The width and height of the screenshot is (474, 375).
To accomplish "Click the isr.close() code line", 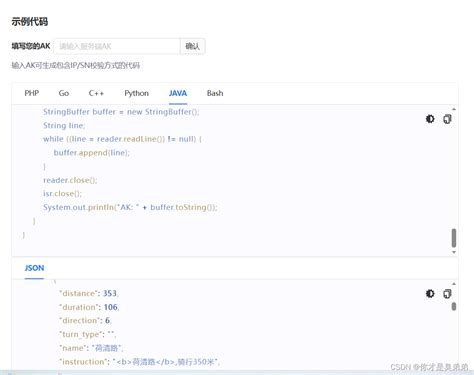I will 62,194.
